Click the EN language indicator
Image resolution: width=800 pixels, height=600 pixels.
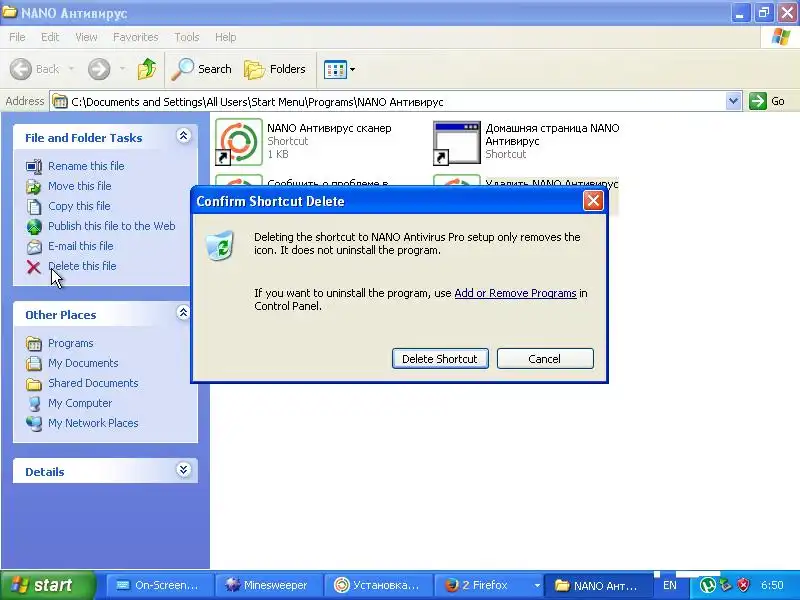pos(670,585)
